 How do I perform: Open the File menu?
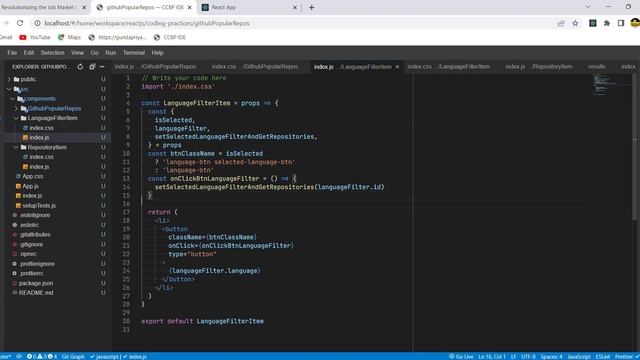tap(12, 53)
